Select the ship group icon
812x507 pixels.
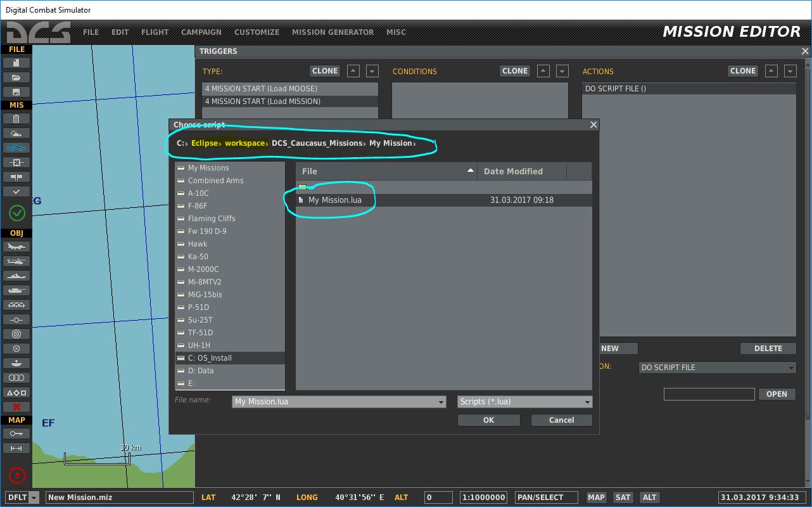coord(16,276)
